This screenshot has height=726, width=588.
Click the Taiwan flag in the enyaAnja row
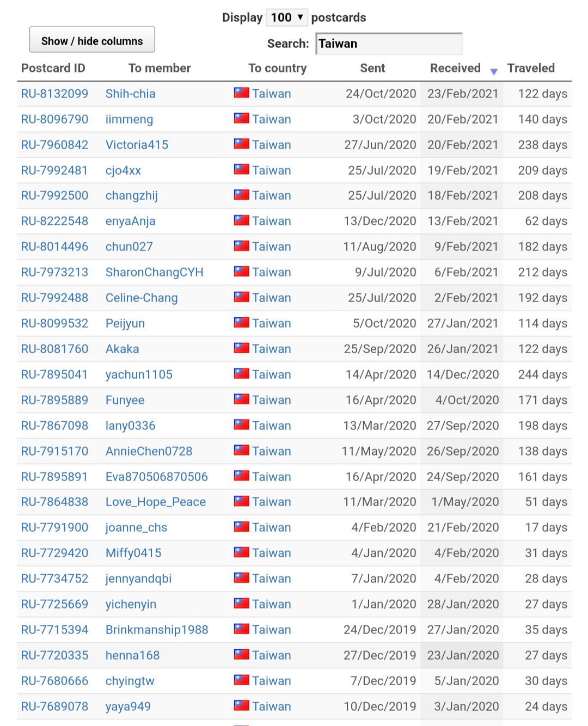242,220
